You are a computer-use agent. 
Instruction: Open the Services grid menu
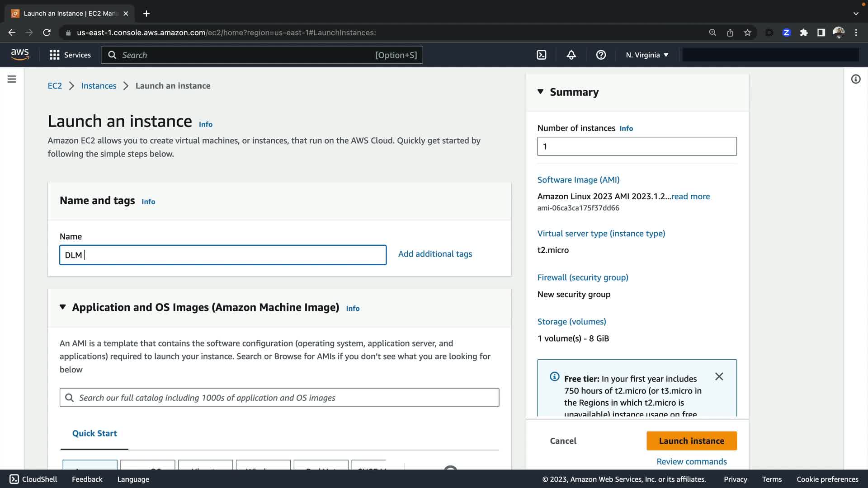[70, 55]
